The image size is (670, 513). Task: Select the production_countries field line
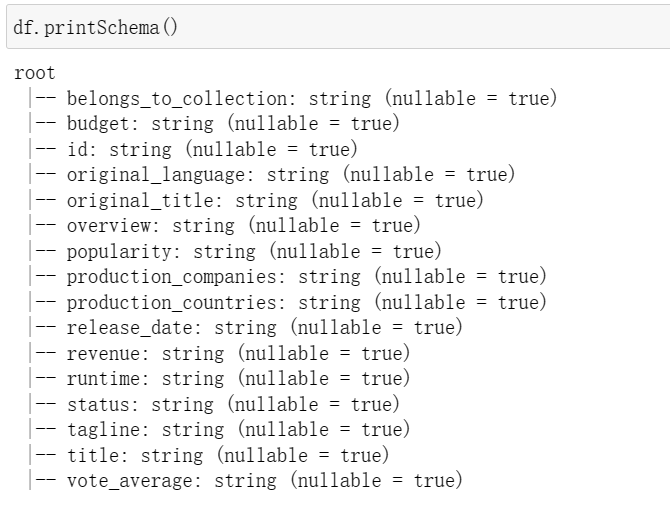pyautogui.click(x=288, y=302)
